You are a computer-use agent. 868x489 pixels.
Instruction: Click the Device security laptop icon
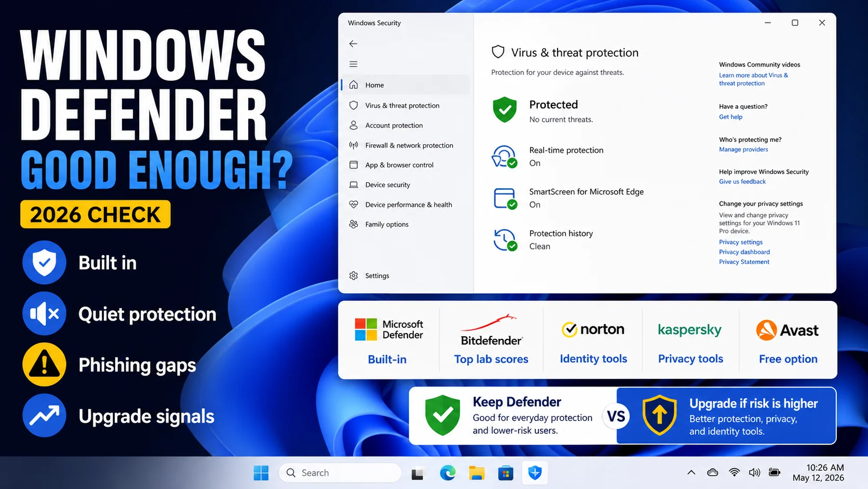[354, 184]
